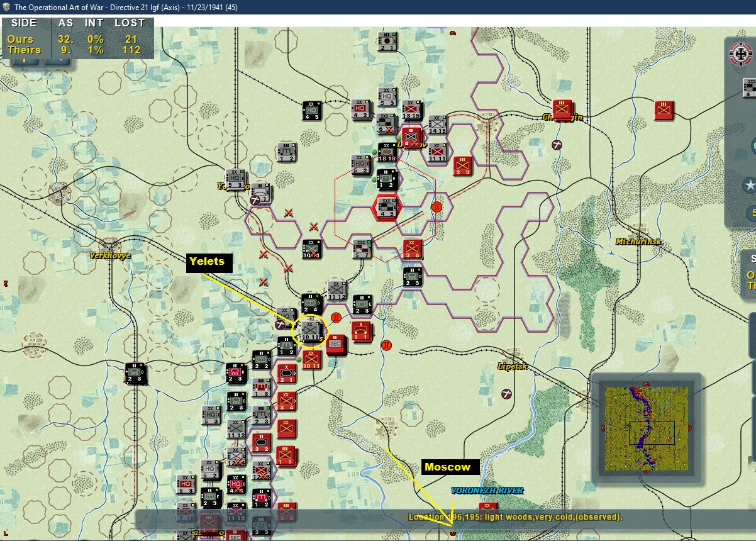
Task: Select the gray HQ unit 5-2 near Dankov
Action: point(362,165)
